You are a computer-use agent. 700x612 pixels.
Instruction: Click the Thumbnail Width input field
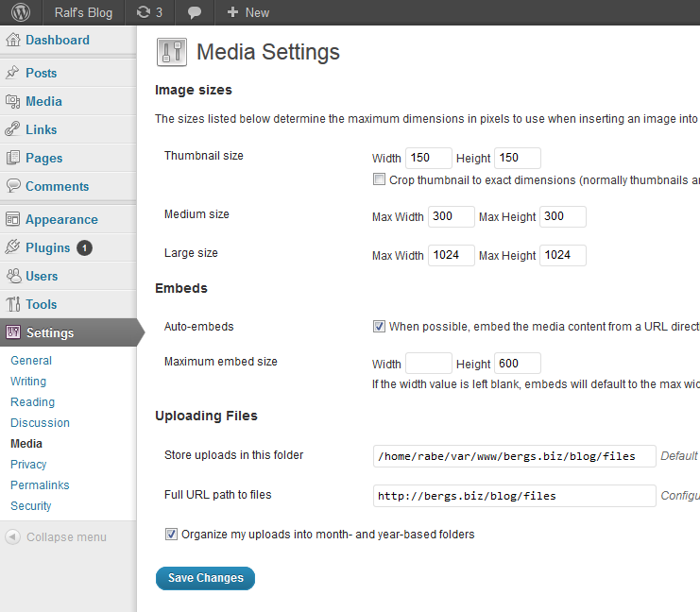point(428,158)
